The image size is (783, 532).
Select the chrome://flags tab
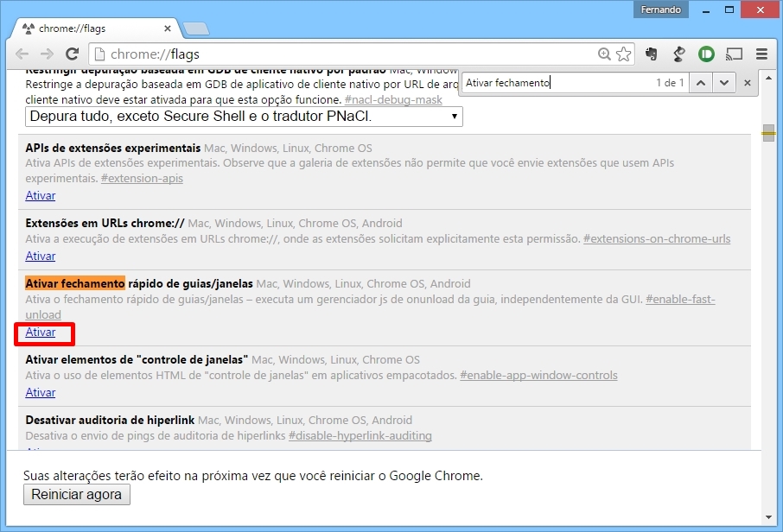pyautogui.click(x=95, y=28)
